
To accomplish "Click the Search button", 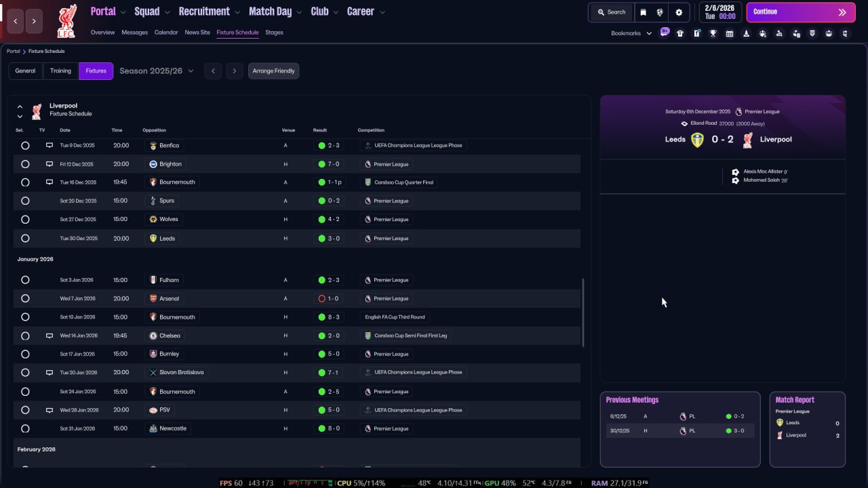I will [611, 12].
